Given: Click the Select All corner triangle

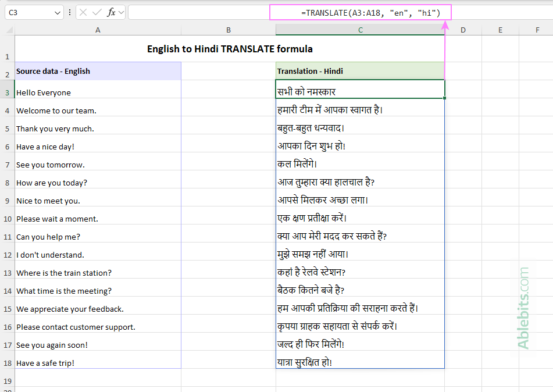Looking at the screenshot, I should (9, 30).
